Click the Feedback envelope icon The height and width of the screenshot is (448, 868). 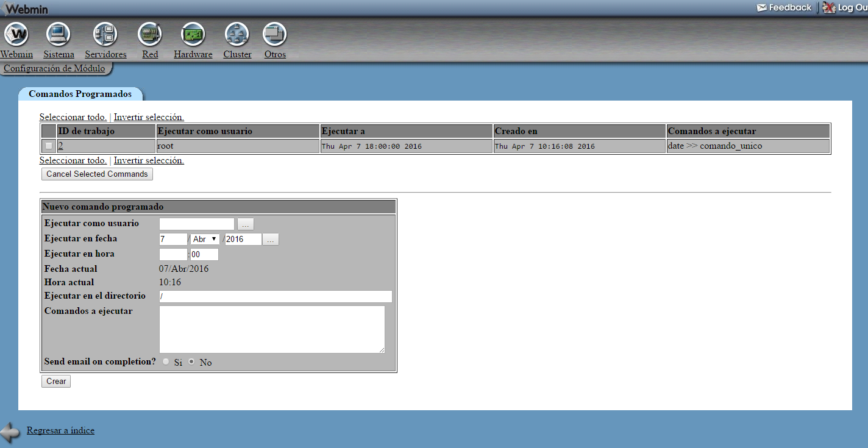761,8
